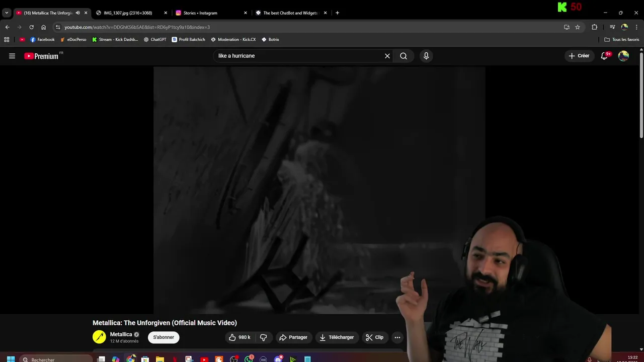
Task: Open File Explorer from the taskbar
Action: (160, 359)
